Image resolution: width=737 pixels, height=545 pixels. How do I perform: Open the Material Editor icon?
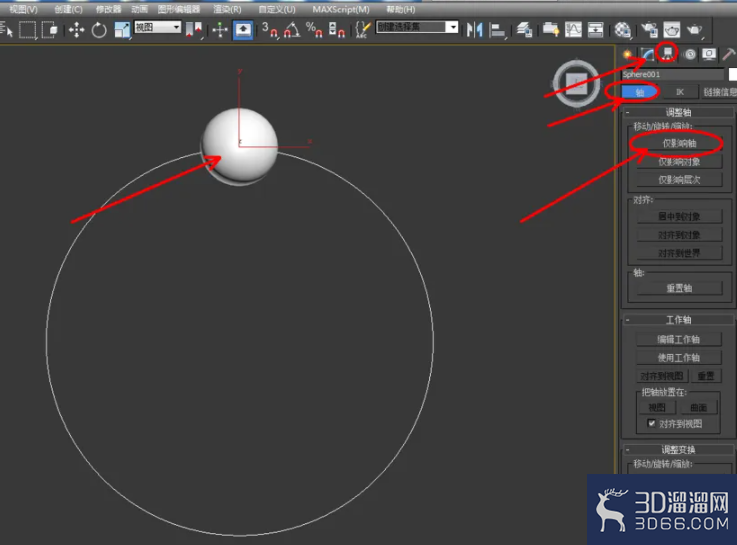coord(622,30)
